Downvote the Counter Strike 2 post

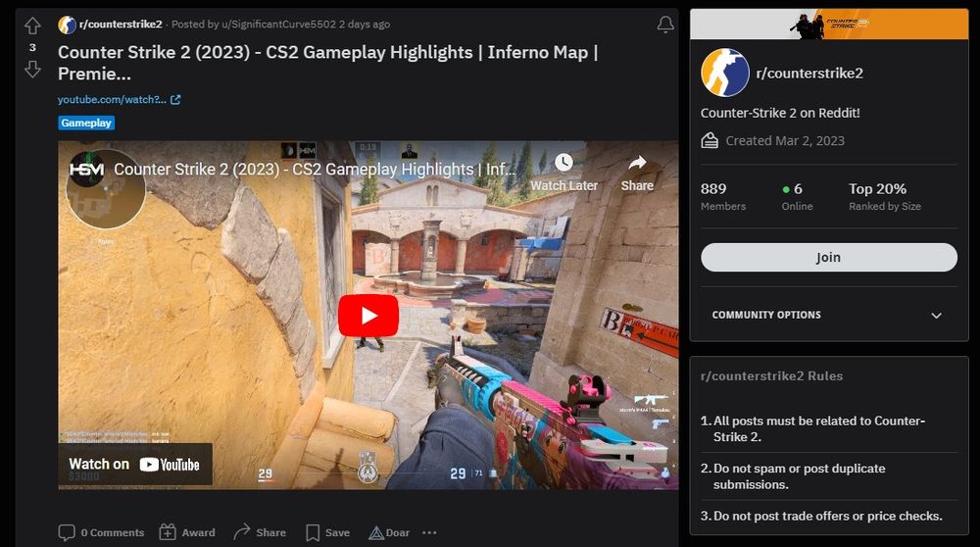click(x=32, y=69)
